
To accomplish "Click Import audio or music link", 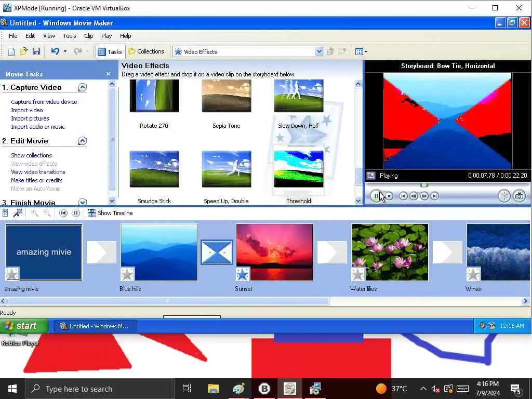I will [37, 127].
